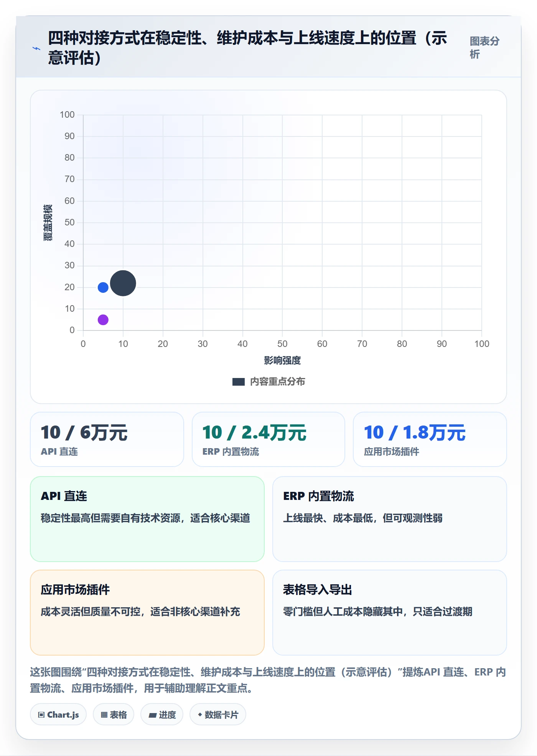Click the Chart.js tag

[x=58, y=715]
